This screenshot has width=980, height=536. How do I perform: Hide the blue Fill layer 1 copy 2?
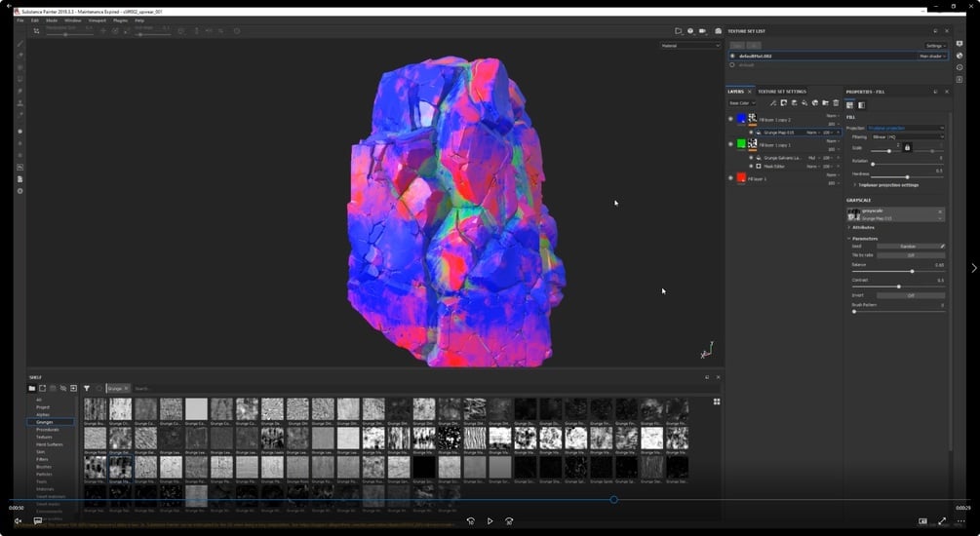click(730, 119)
